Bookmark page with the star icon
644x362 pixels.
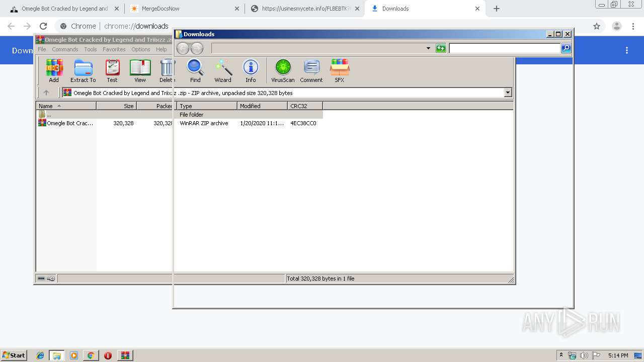597,26
